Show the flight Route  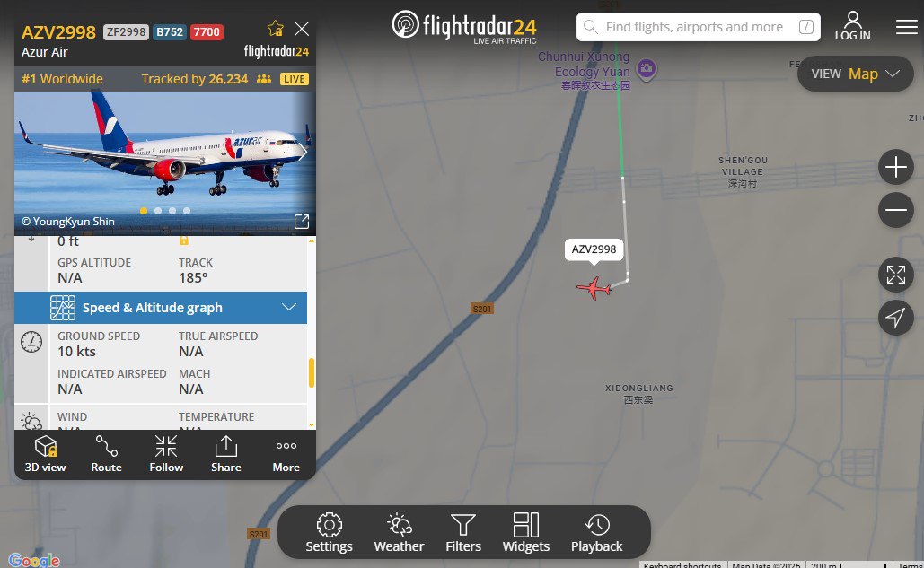(x=106, y=454)
